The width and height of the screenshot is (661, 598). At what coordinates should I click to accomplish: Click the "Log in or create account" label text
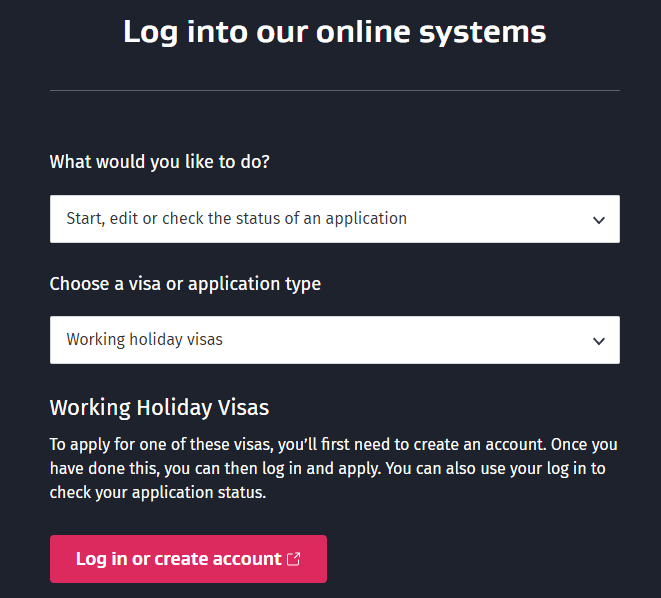click(178, 559)
